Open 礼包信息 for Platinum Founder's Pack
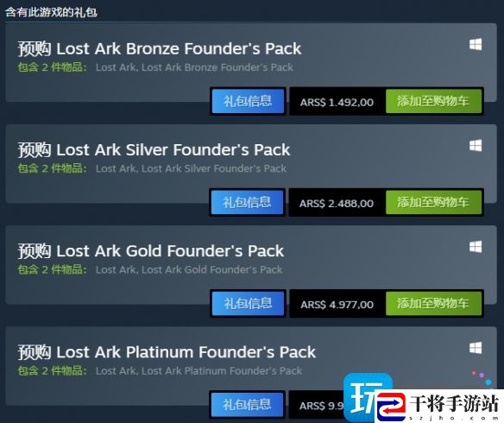The height and width of the screenshot is (423, 504). [247, 405]
